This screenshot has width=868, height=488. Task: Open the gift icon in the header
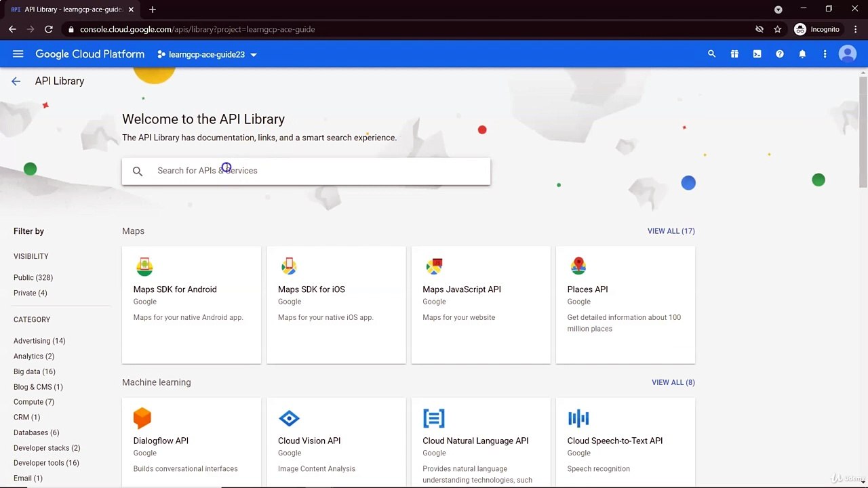734,54
